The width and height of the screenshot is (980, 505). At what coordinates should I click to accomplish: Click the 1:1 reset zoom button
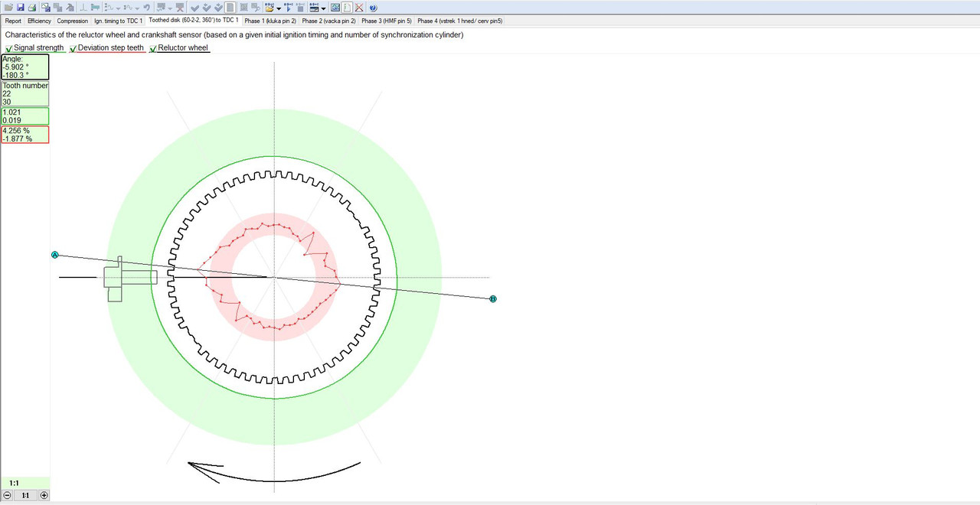(x=25, y=495)
